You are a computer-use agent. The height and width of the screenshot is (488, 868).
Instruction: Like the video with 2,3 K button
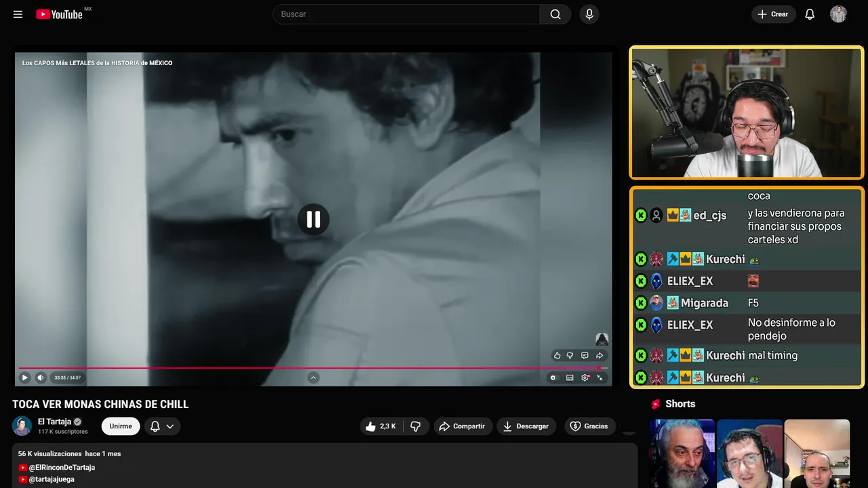pos(381,426)
